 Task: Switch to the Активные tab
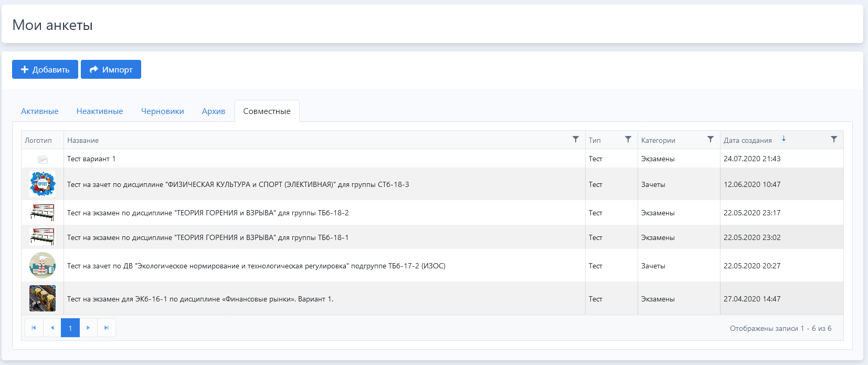40,111
